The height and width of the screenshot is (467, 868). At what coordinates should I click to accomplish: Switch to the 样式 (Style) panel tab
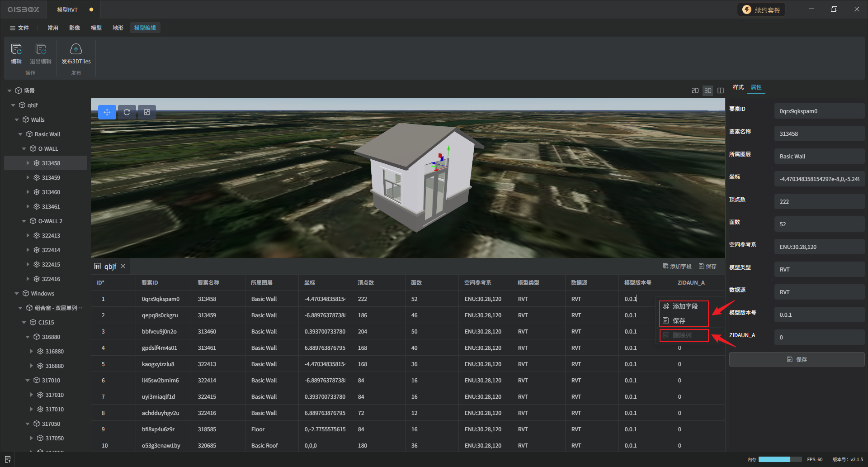[x=738, y=87]
